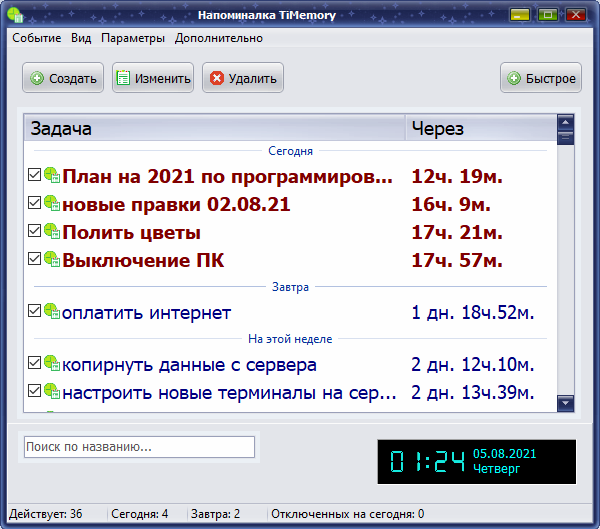Uncheck оплатить интернет task
The height and width of the screenshot is (529, 600).
34,311
